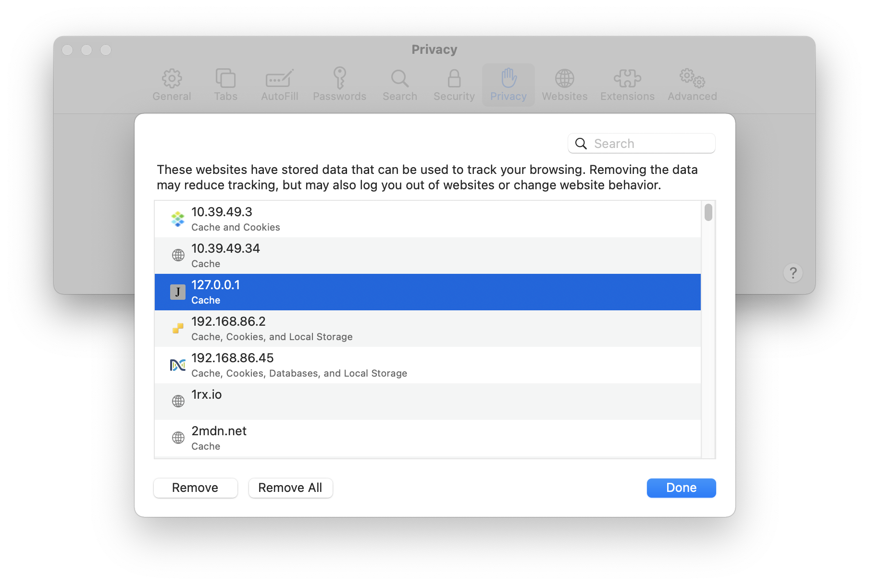869x588 pixels.
Task: Select the 1rx.io entry
Action: tap(427, 401)
